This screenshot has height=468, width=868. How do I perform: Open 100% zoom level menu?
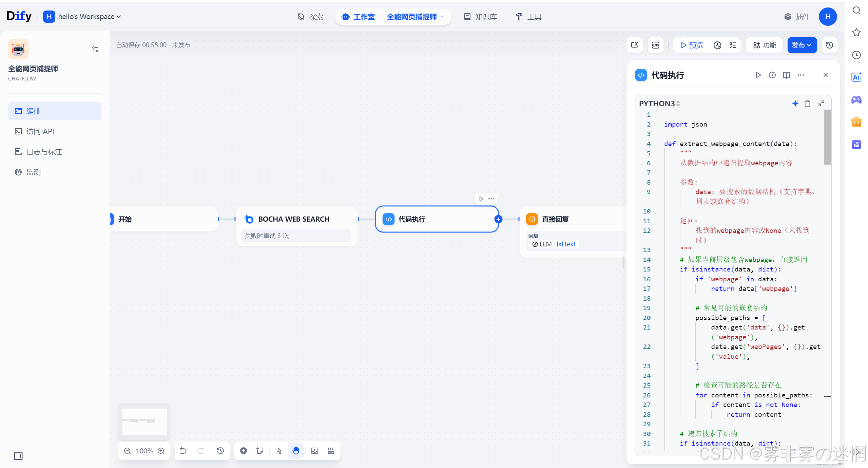click(x=144, y=451)
